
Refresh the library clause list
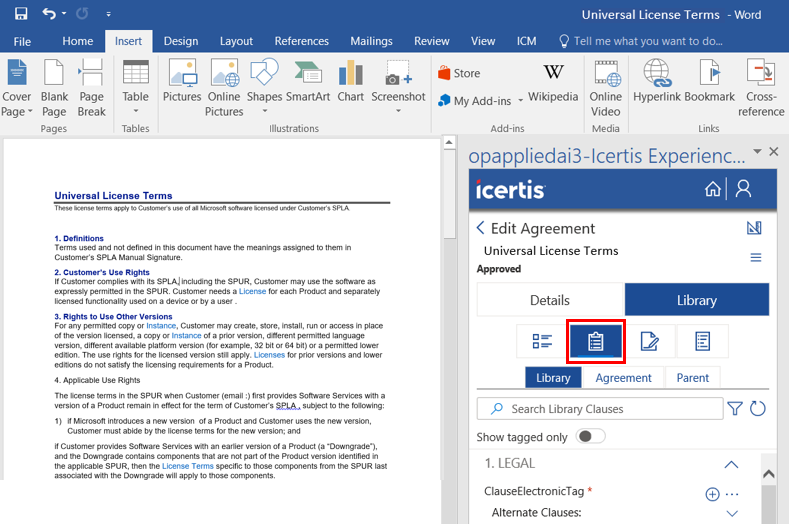coord(757,408)
